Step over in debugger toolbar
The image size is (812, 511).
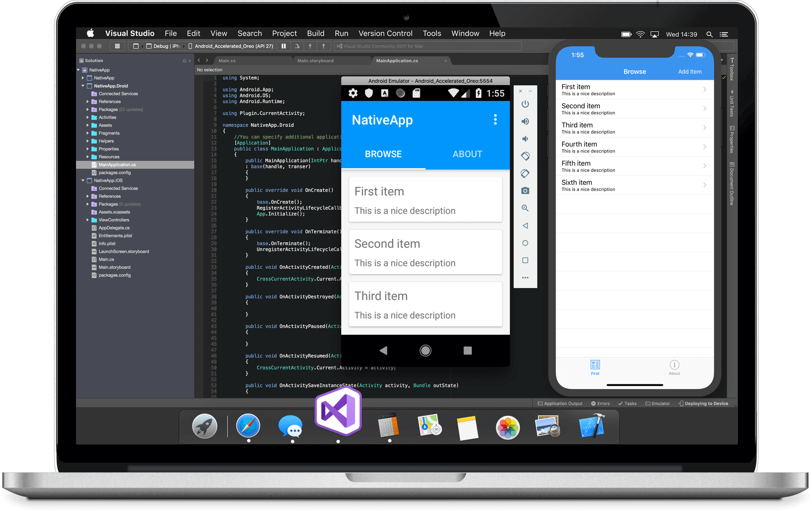tap(297, 46)
